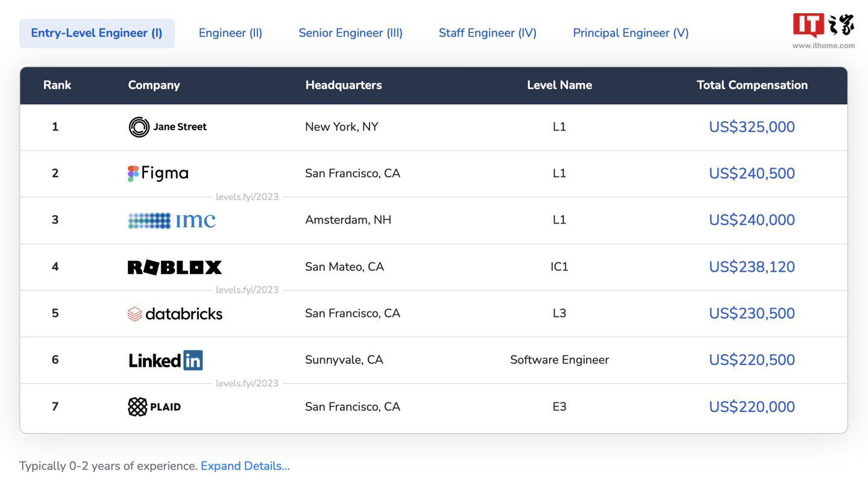
Task: Click the IT Home site logo
Action: tap(823, 26)
